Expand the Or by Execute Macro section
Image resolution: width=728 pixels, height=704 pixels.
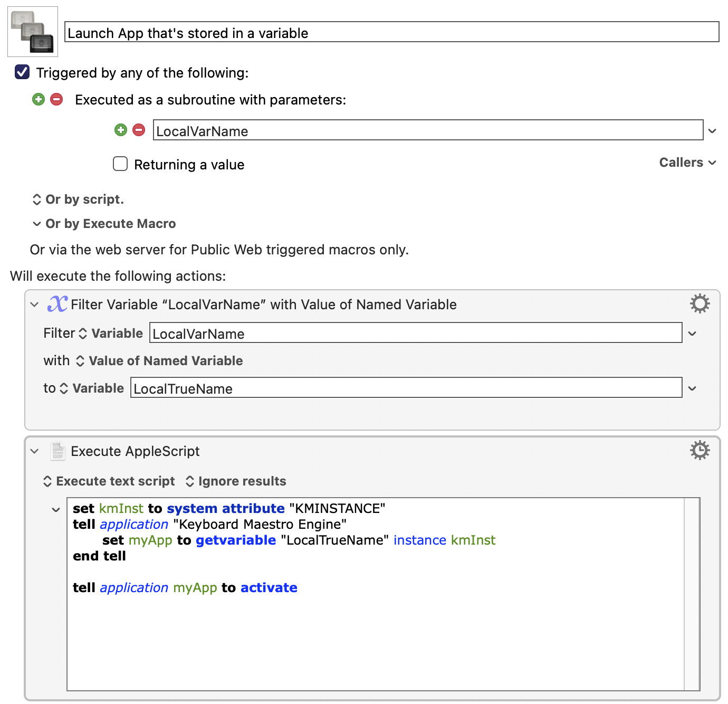36,224
